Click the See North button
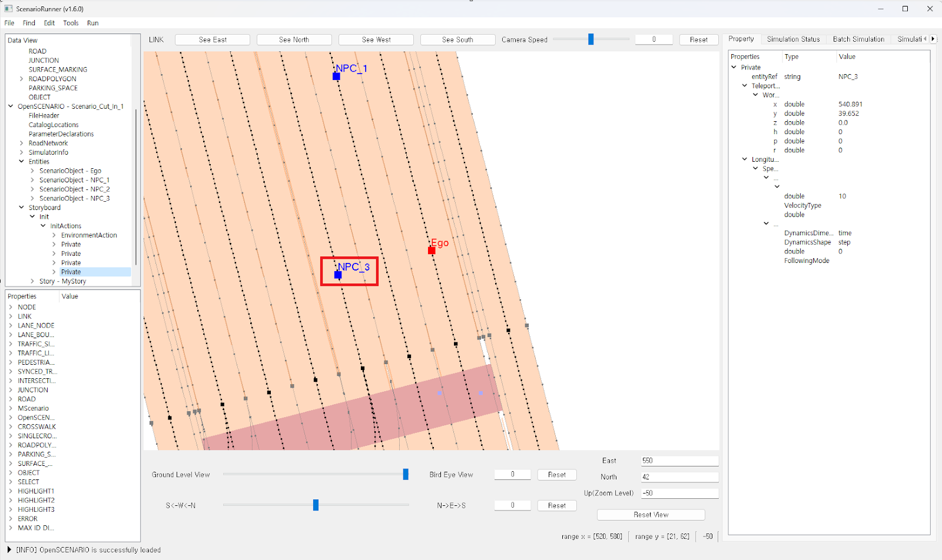This screenshot has width=942, height=560. [294, 39]
